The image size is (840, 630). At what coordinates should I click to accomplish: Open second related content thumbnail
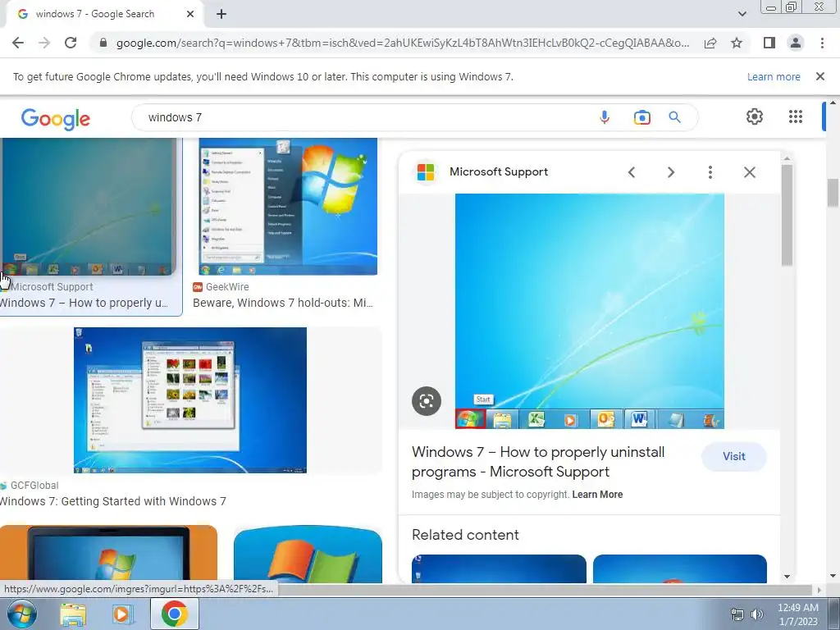(x=679, y=568)
